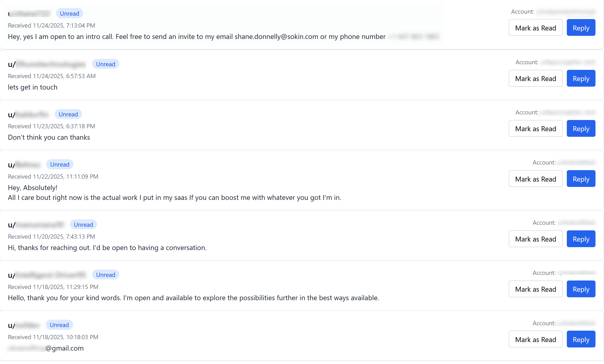Click the Unread badge on the 11/23/2025 message
The height and width of the screenshot is (364, 604).
68,114
